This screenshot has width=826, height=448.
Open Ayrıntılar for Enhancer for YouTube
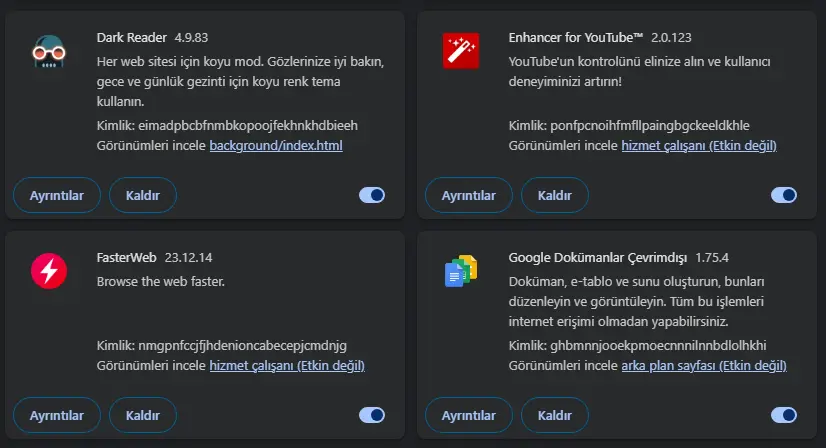coord(469,195)
